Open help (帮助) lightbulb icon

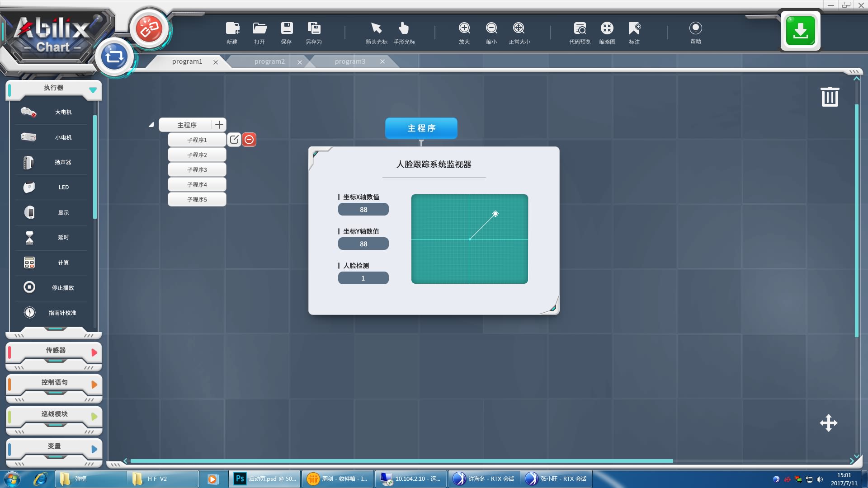(x=695, y=28)
